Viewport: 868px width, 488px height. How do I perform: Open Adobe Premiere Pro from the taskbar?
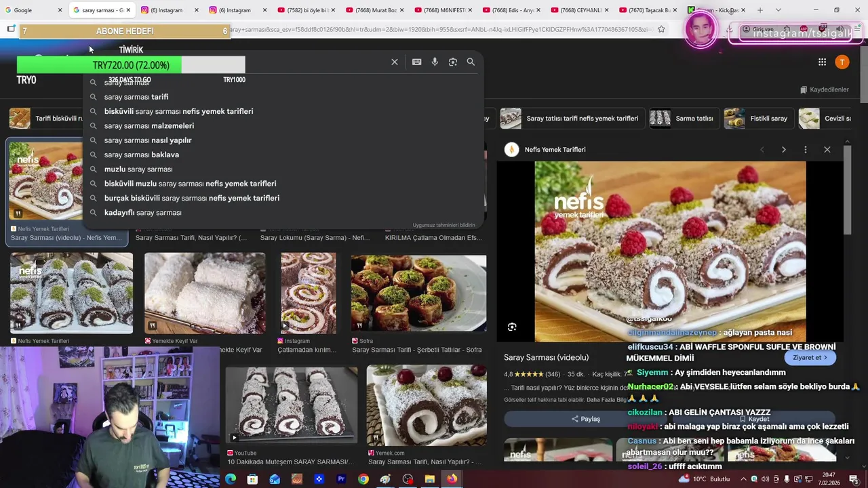pyautogui.click(x=341, y=479)
